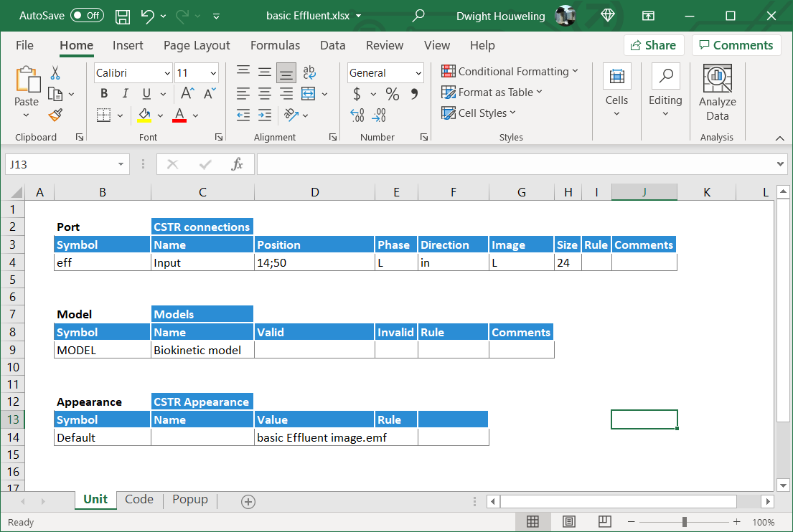
Task: Apply yellow fill color to cell
Action: (x=145, y=115)
